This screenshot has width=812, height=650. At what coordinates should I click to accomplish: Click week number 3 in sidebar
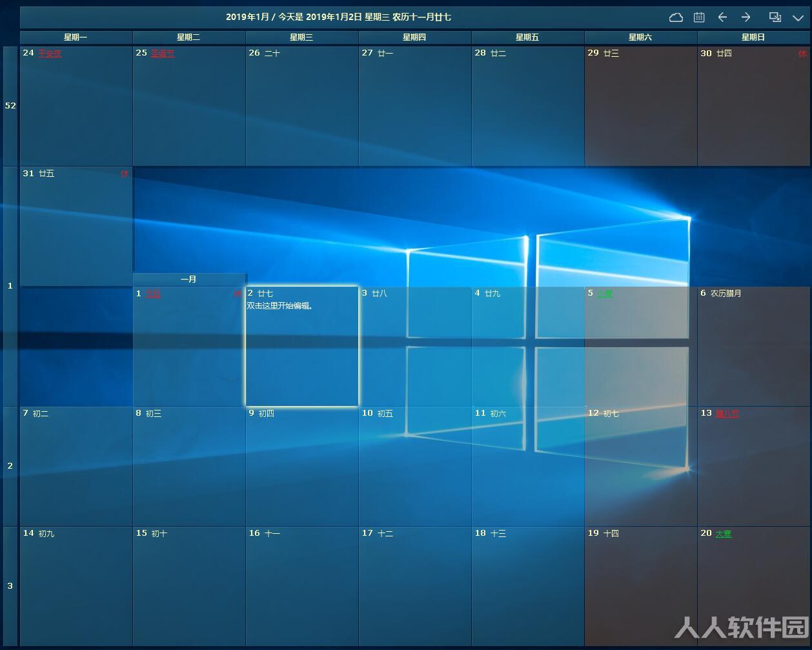pos(10,586)
